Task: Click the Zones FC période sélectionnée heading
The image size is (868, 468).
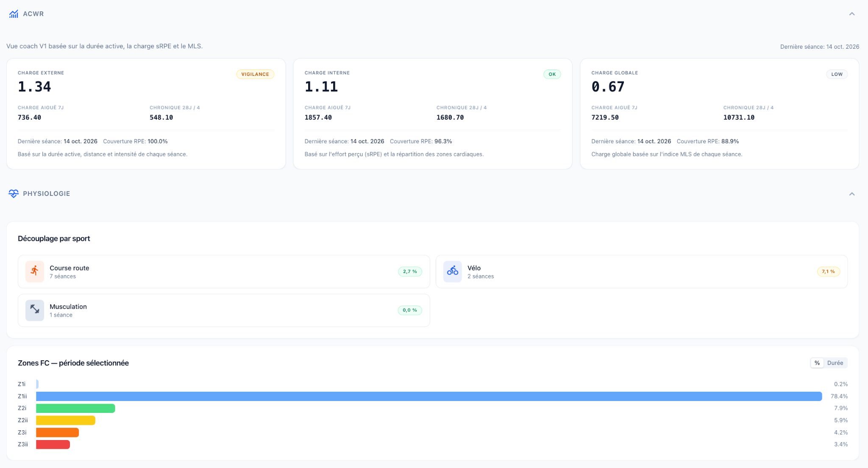Action: [x=73, y=363]
